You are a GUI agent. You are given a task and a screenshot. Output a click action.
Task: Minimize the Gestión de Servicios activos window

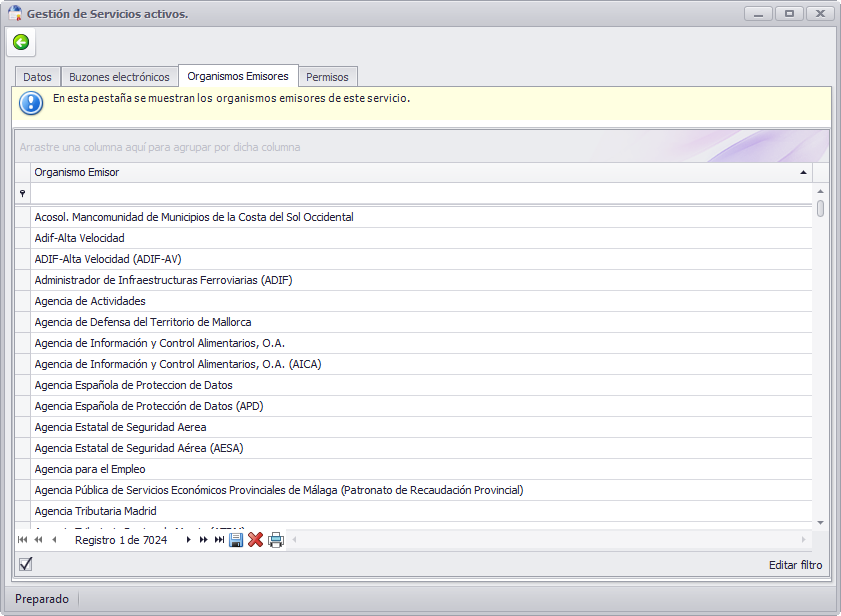pos(758,13)
